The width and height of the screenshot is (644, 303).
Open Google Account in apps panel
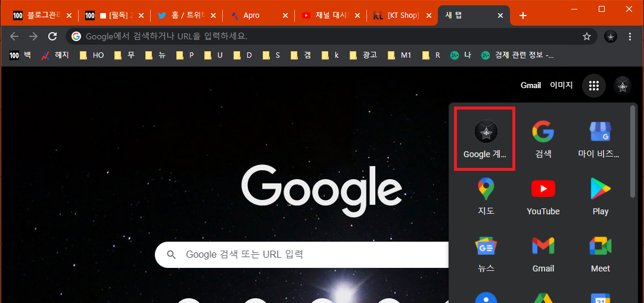pos(486,139)
